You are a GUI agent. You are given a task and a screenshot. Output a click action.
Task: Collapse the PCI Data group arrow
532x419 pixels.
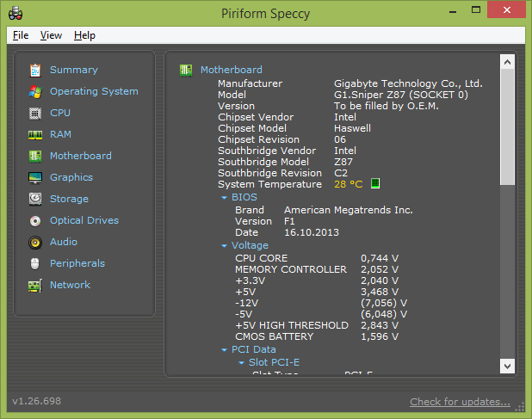click(x=224, y=350)
